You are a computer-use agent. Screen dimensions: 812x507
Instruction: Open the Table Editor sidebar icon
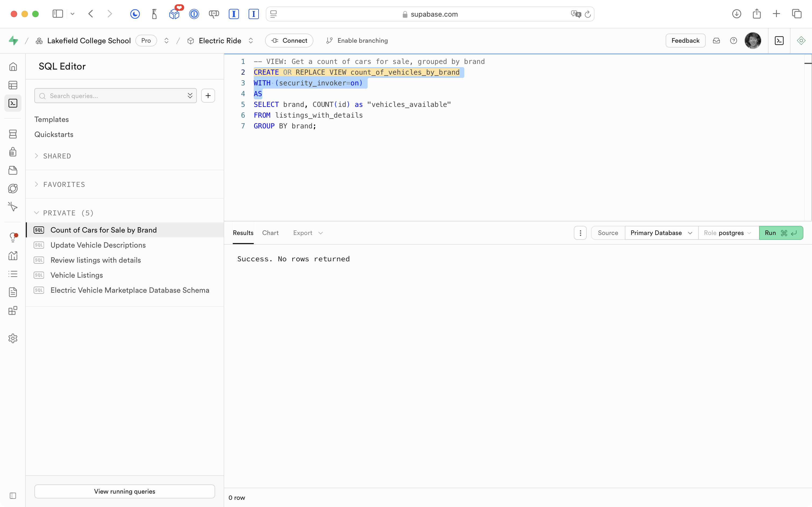(13, 85)
